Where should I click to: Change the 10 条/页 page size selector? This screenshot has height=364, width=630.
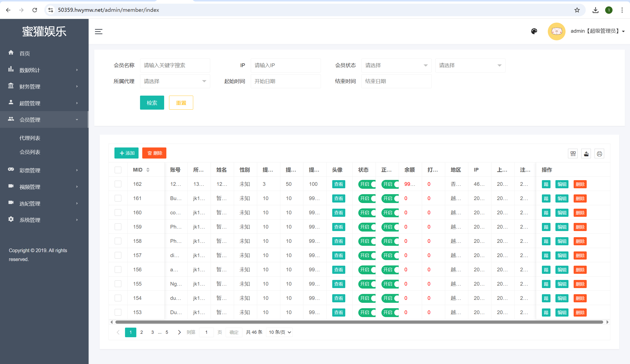point(280,332)
